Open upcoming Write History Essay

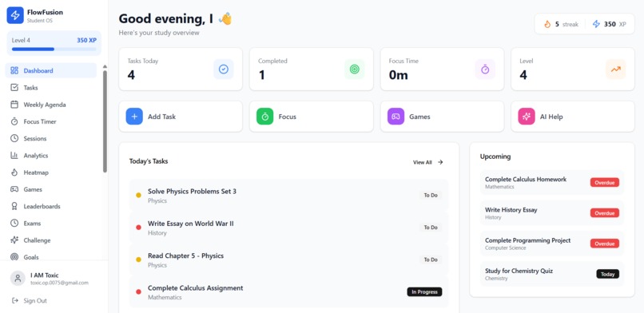click(552, 213)
